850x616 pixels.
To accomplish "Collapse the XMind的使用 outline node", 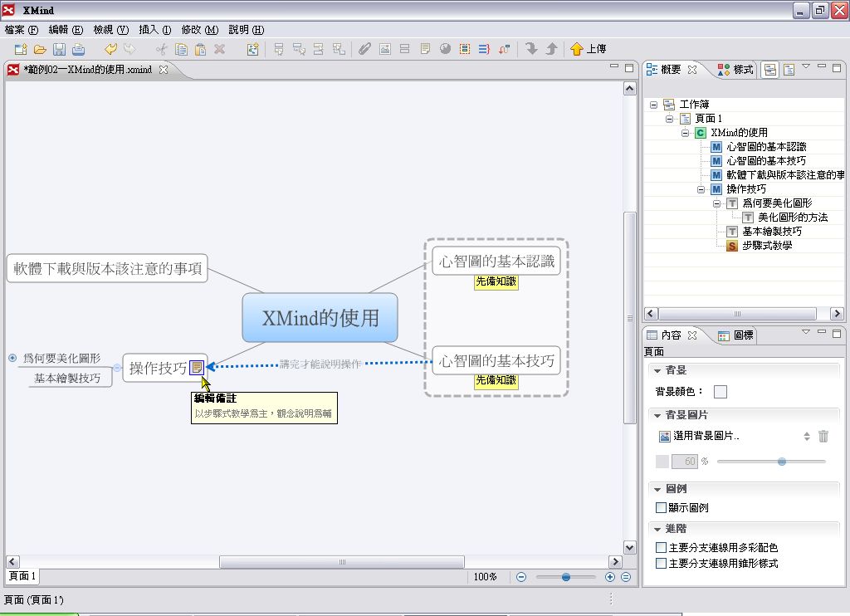I will pyautogui.click(x=685, y=133).
